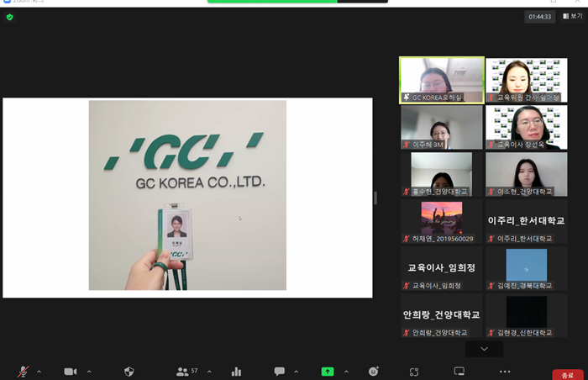Click the ID badge photo in slide
Image resolution: width=588 pixels, height=380 pixels.
177,226
